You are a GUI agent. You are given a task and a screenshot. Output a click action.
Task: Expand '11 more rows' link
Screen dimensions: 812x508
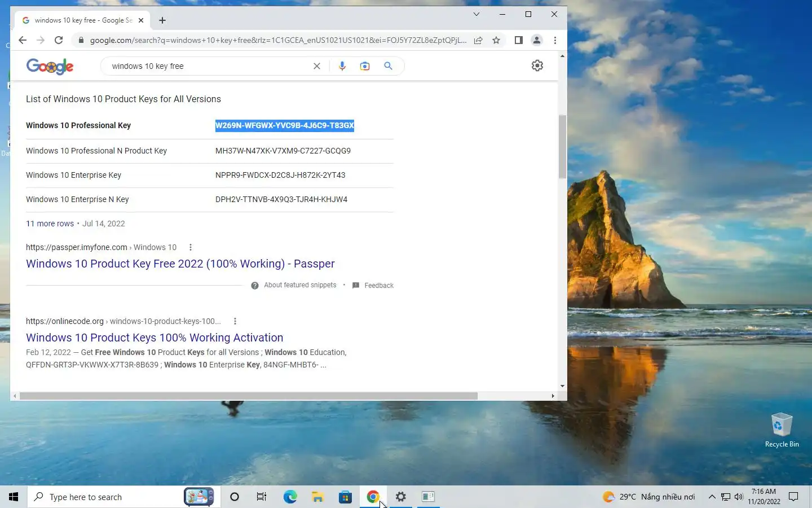click(50, 224)
